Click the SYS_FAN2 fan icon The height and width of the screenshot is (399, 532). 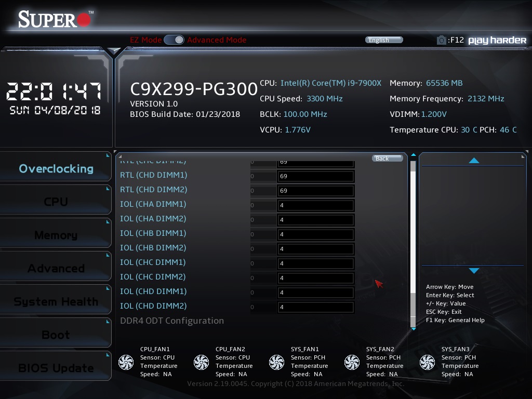(x=352, y=362)
